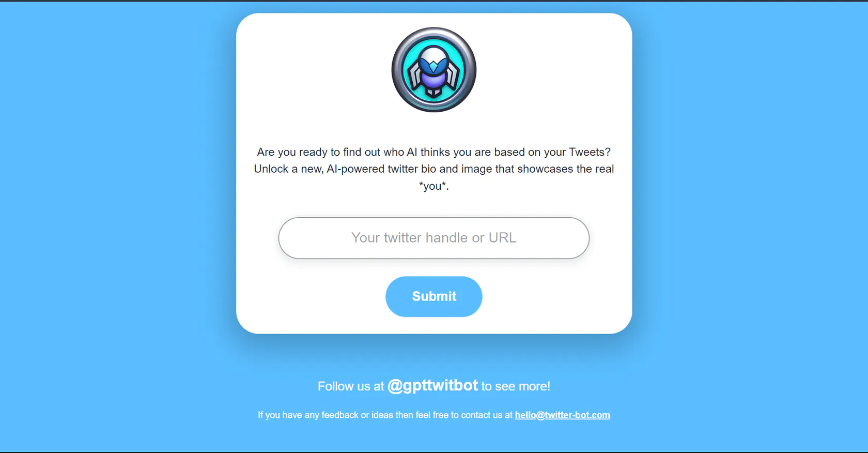Open the @gpttwitbot Twitter link

433,386
